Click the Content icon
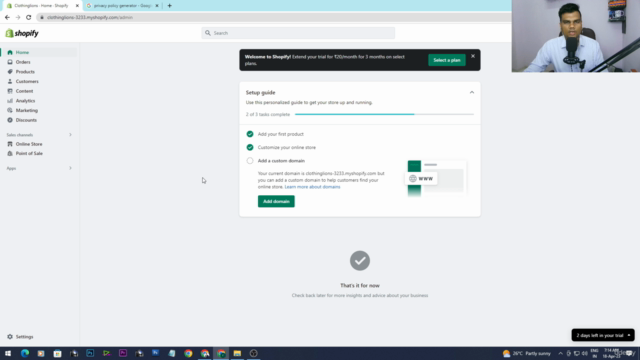Viewport: 640px width, 360px height. [x=10, y=91]
